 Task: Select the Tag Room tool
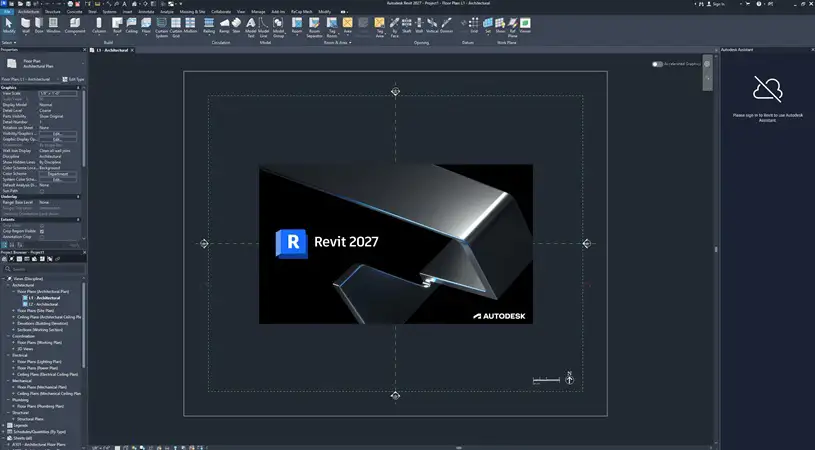coord(332,28)
